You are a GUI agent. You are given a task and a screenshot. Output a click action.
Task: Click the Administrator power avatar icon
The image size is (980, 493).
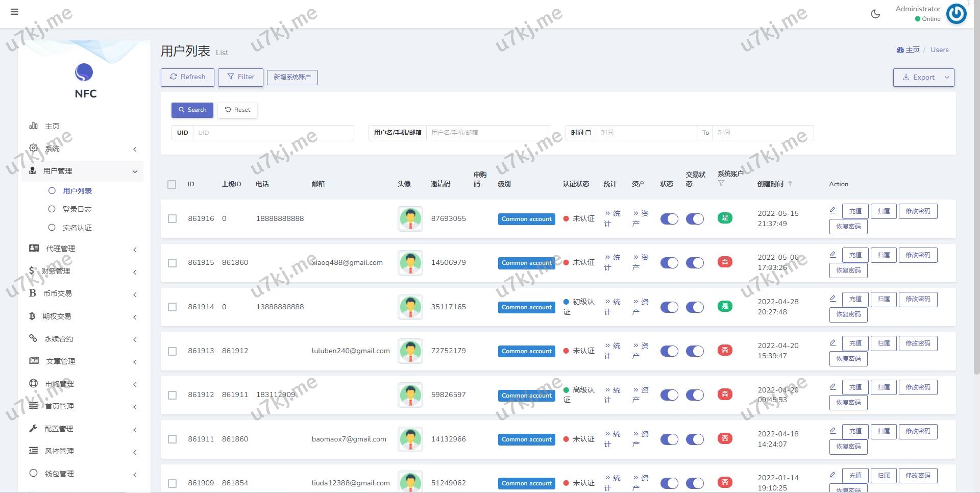click(956, 14)
